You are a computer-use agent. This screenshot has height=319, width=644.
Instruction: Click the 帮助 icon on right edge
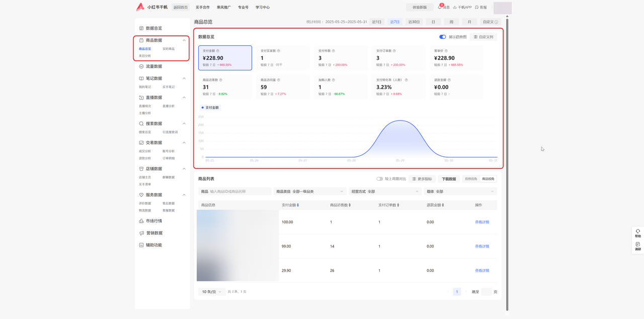click(637, 232)
